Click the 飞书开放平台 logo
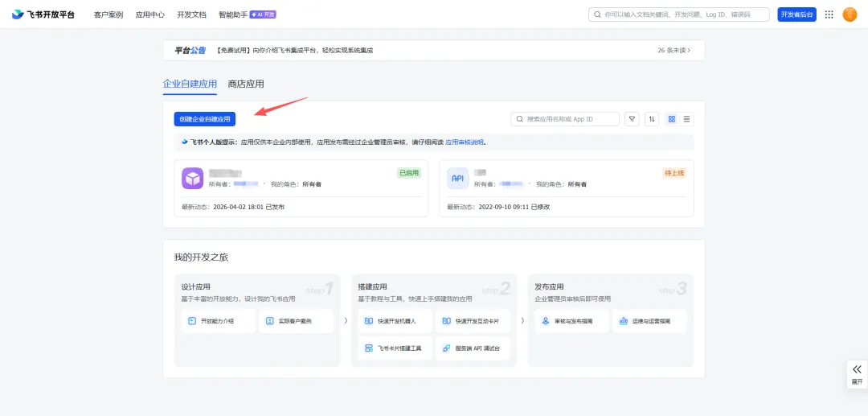This screenshot has width=868, height=416. click(x=43, y=14)
